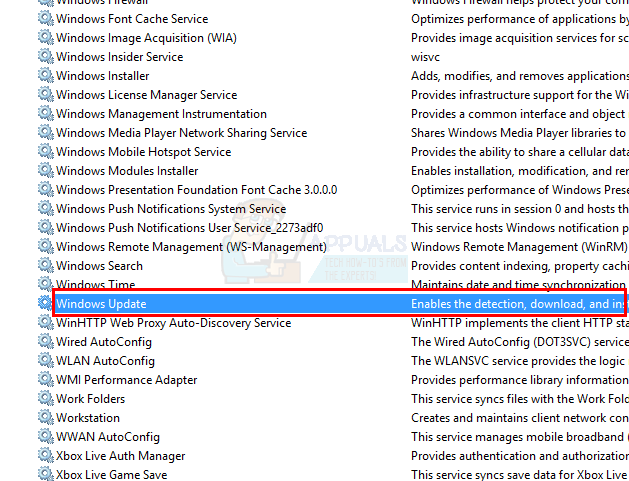Select Windows Management Instrumentation service name
Image resolution: width=629 pixels, height=481 pixels.
(x=161, y=114)
